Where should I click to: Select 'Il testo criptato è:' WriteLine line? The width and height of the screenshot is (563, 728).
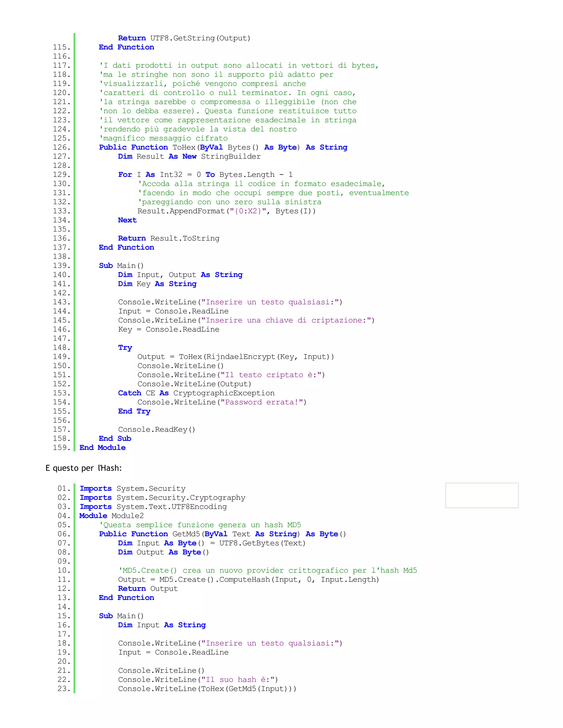231,375
